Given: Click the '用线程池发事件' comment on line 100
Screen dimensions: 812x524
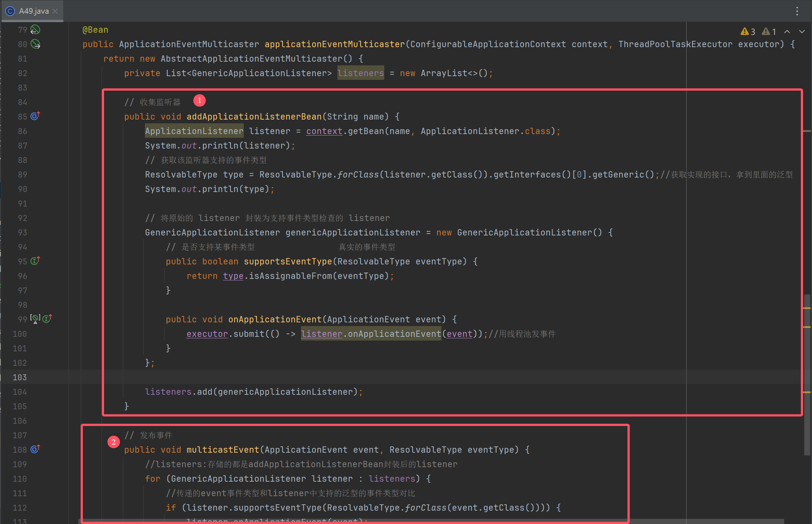Looking at the screenshot, I should 527,334.
